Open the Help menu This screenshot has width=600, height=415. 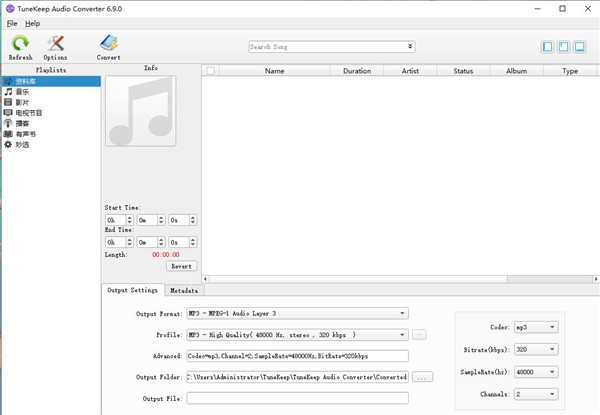pyautogui.click(x=33, y=23)
